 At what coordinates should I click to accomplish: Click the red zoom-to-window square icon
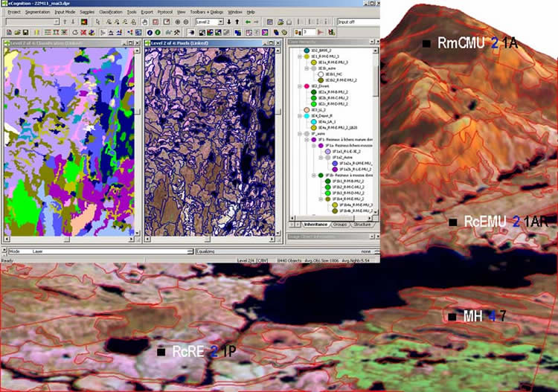tap(155, 22)
